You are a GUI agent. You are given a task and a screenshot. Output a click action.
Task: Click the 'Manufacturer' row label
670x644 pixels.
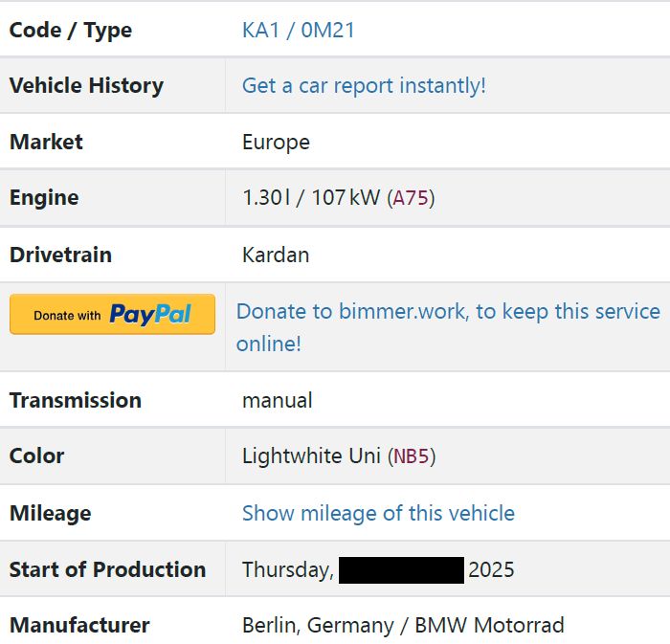(x=79, y=625)
